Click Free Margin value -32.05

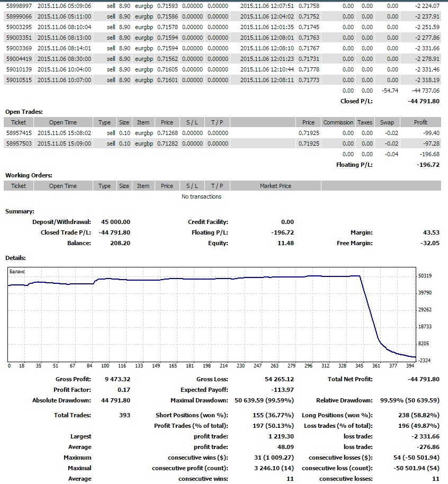[x=430, y=243]
